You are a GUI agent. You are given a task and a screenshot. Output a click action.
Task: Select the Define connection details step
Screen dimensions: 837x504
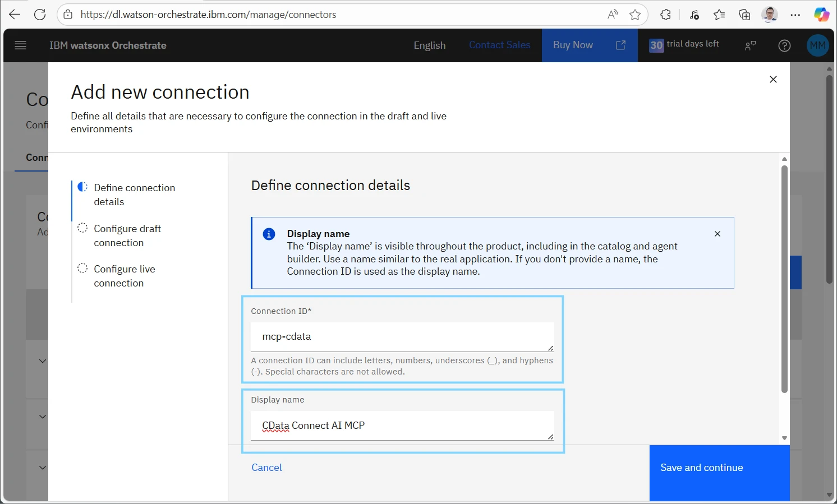[134, 195]
